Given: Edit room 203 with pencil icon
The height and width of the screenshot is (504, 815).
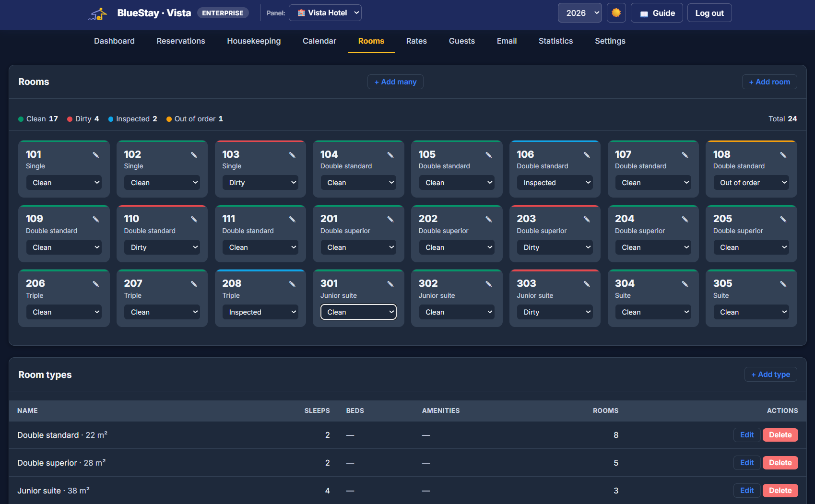Looking at the screenshot, I should click(587, 219).
